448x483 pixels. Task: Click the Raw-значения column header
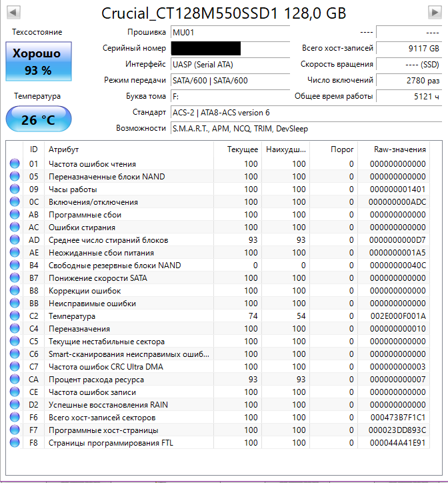click(393, 149)
